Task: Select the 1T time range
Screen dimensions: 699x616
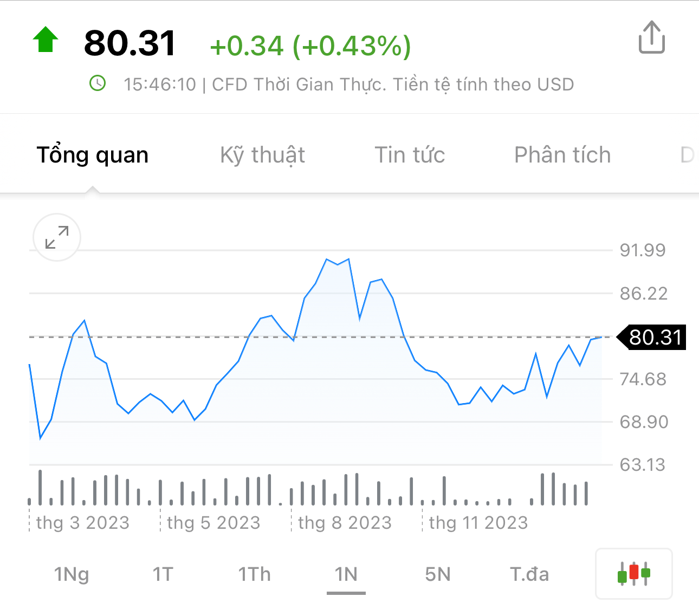Action: pos(163,574)
